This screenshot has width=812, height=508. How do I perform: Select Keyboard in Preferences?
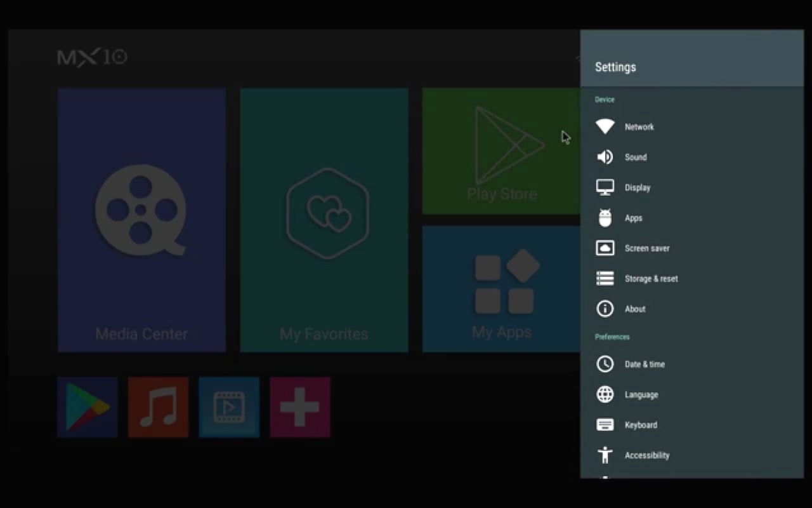point(691,425)
